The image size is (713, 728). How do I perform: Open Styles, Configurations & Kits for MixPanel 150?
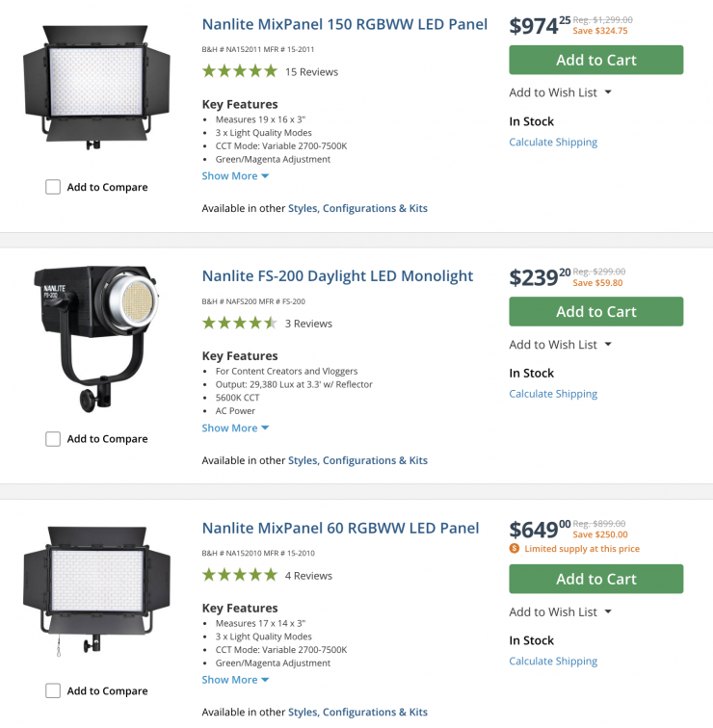pyautogui.click(x=357, y=208)
